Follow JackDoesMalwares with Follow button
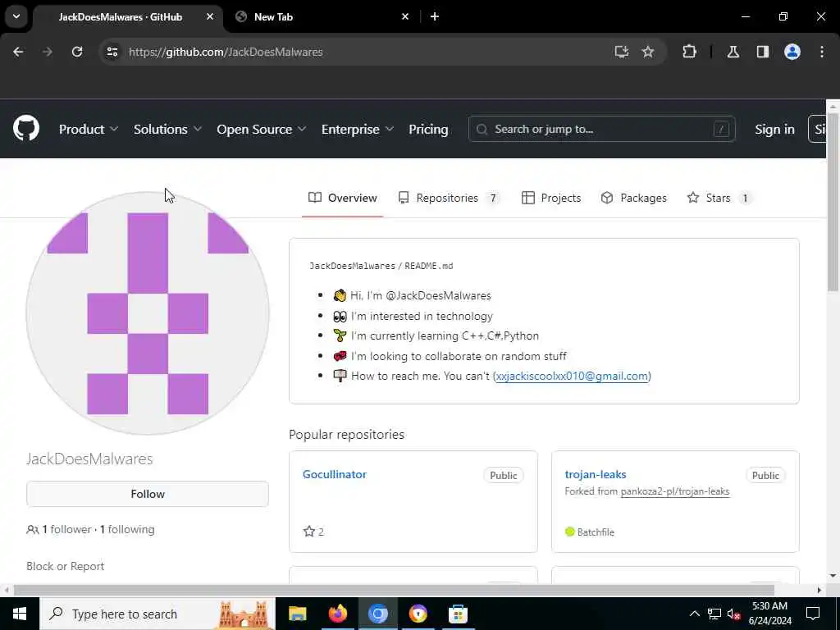Screen dimensions: 840x630 [148, 494]
